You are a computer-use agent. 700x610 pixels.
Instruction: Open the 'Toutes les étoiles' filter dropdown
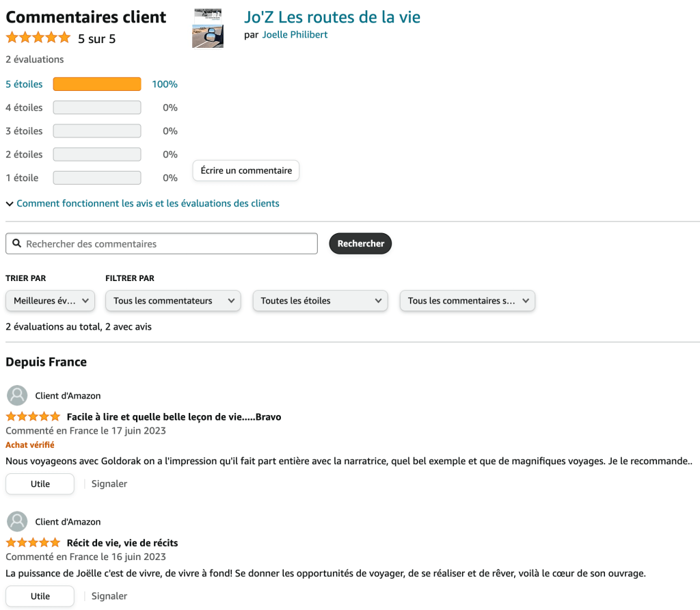pyautogui.click(x=320, y=301)
